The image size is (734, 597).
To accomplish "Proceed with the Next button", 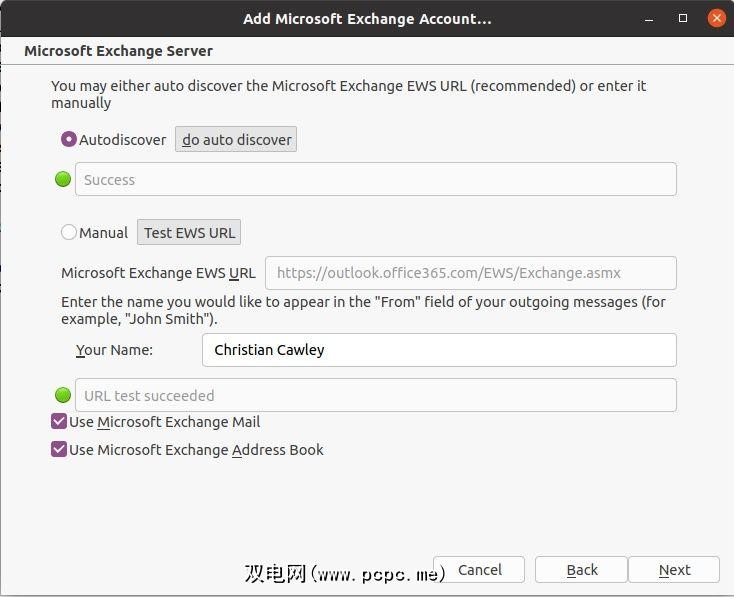I will coord(674,569).
